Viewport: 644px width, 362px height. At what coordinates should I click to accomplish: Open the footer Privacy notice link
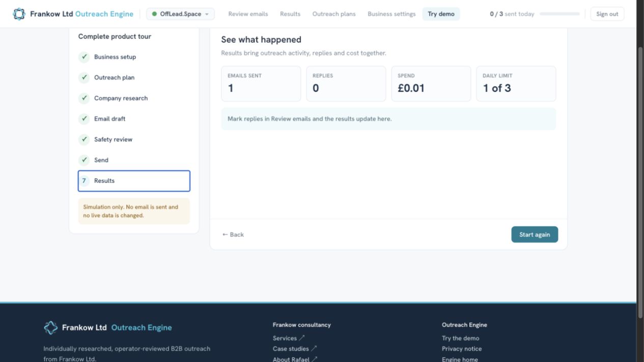[x=462, y=349]
